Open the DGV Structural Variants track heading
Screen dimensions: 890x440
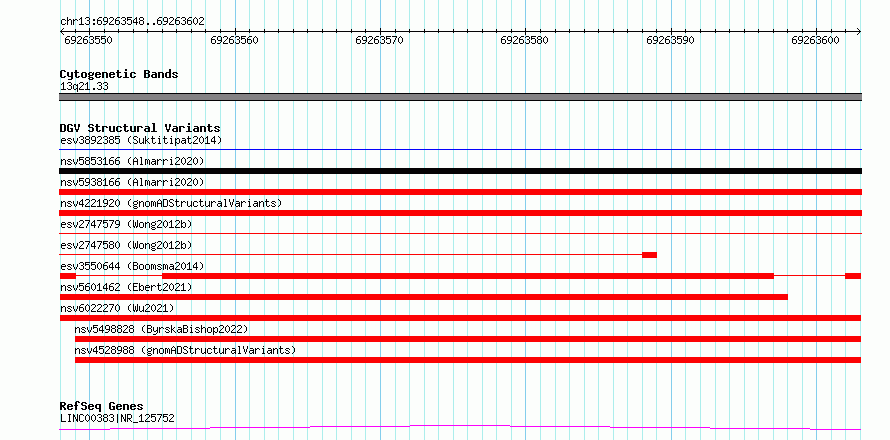[140, 128]
